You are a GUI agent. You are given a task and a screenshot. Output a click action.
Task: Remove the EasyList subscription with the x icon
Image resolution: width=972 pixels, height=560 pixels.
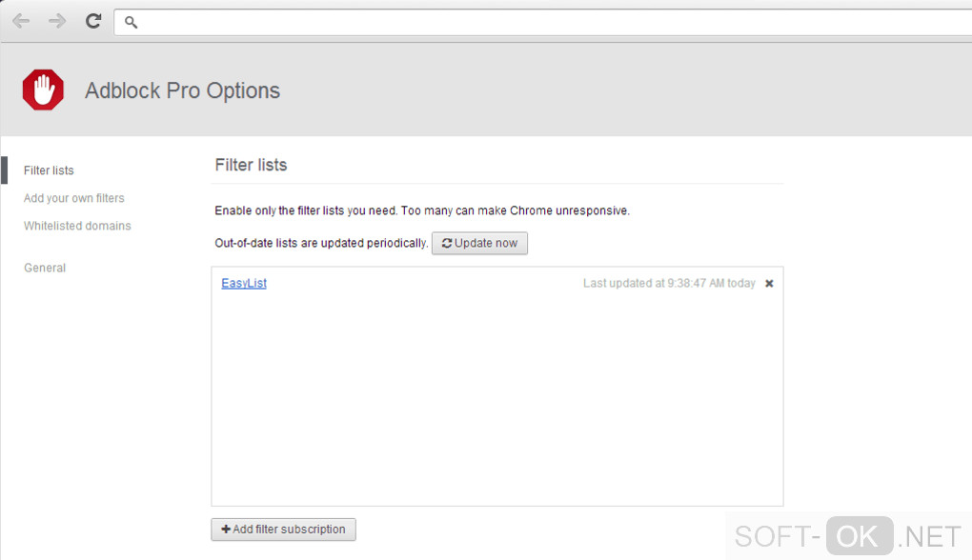pyautogui.click(x=769, y=284)
